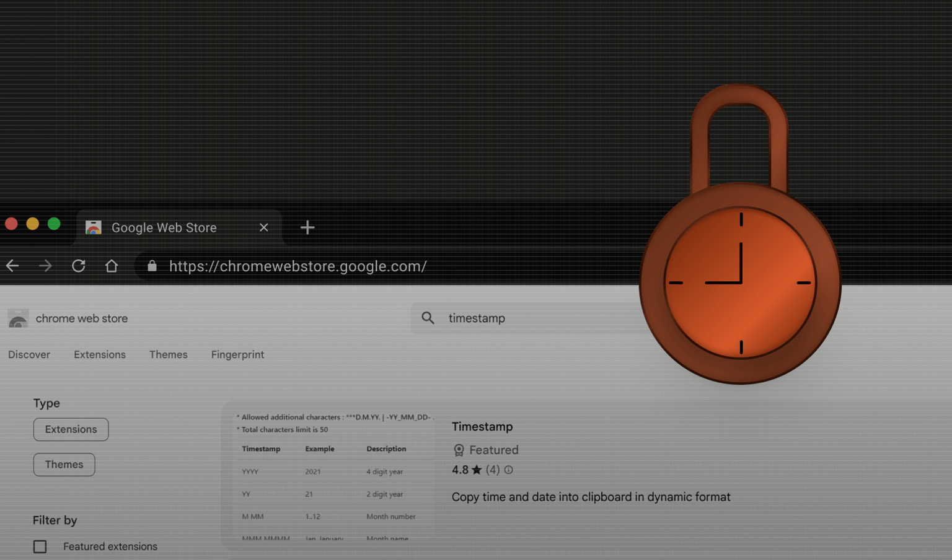
Task: Click the star rating icon beside 4.8
Action: (x=477, y=470)
